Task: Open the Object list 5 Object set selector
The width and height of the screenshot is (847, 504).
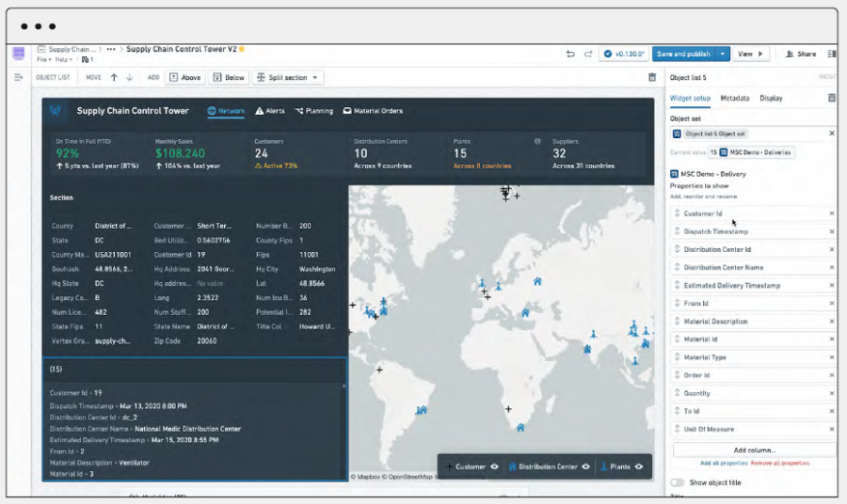Action: (x=748, y=134)
